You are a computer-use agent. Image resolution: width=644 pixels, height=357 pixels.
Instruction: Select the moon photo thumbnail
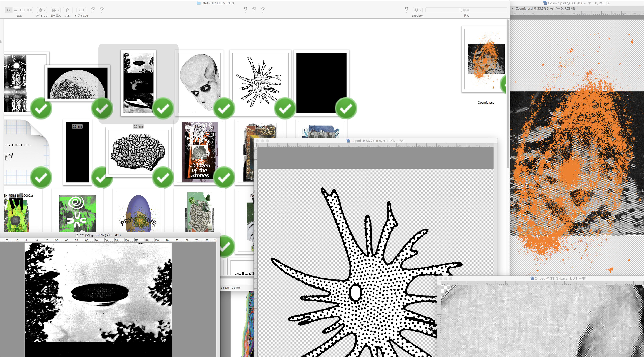tap(77, 83)
